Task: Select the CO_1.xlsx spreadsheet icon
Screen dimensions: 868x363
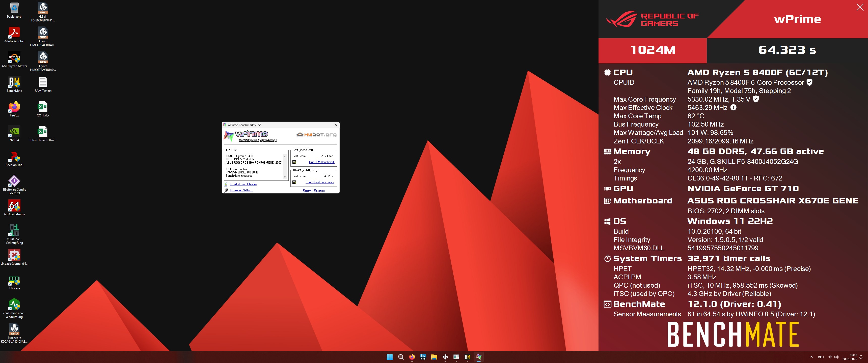Action: click(43, 109)
